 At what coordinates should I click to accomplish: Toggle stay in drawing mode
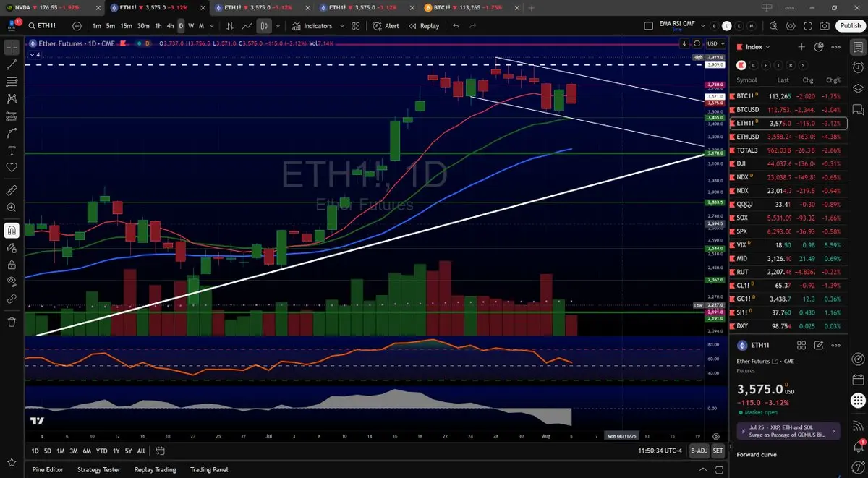coord(12,247)
